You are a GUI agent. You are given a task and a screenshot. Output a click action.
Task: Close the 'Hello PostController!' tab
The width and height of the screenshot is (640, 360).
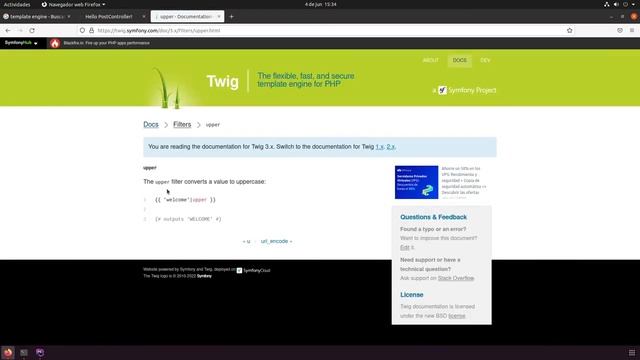(x=144, y=17)
